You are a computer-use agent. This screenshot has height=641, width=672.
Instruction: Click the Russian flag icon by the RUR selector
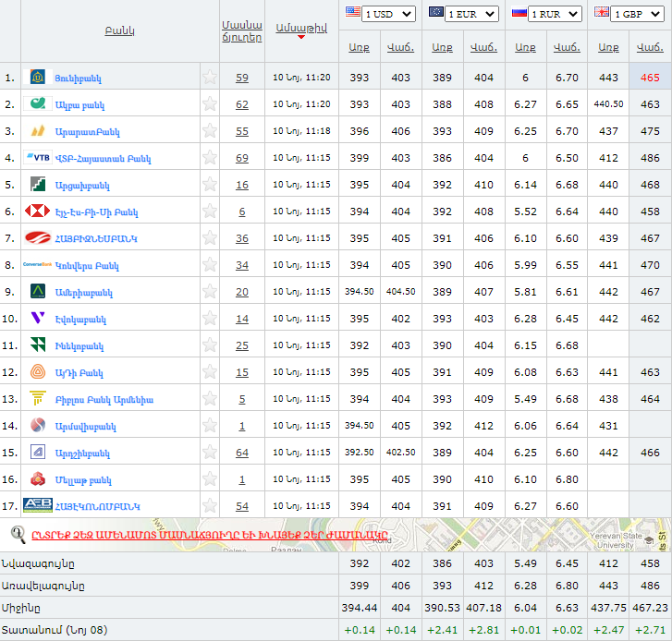519,13
